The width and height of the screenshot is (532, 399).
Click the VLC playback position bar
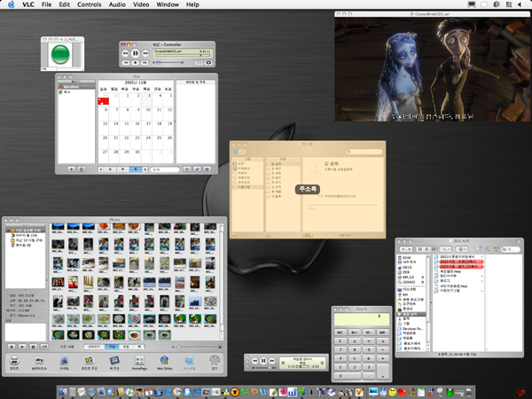point(183,55)
